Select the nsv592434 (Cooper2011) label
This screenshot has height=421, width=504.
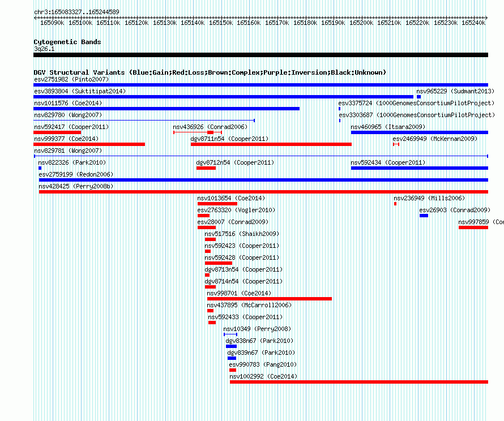[x=388, y=162]
